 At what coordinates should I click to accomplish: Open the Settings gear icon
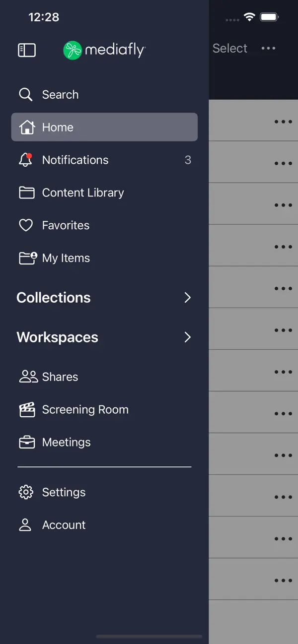(26, 492)
